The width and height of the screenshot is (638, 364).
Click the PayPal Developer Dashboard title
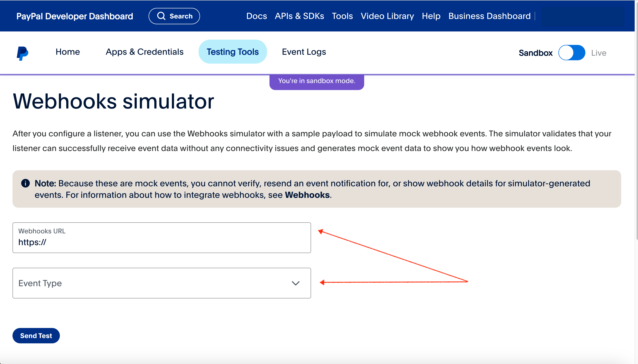(x=75, y=16)
